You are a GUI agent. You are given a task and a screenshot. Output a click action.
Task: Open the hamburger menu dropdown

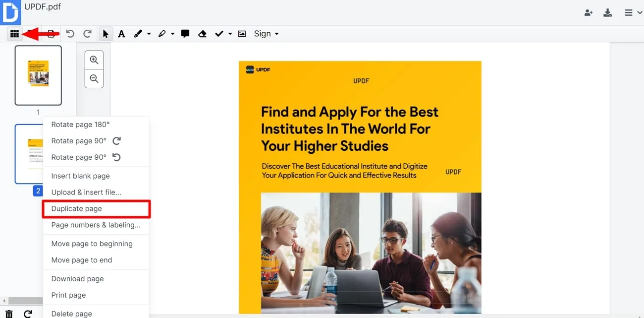633,13
